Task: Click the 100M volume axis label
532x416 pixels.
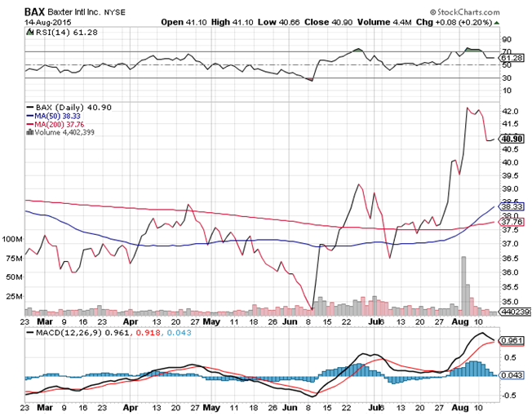Action: pos(12,239)
